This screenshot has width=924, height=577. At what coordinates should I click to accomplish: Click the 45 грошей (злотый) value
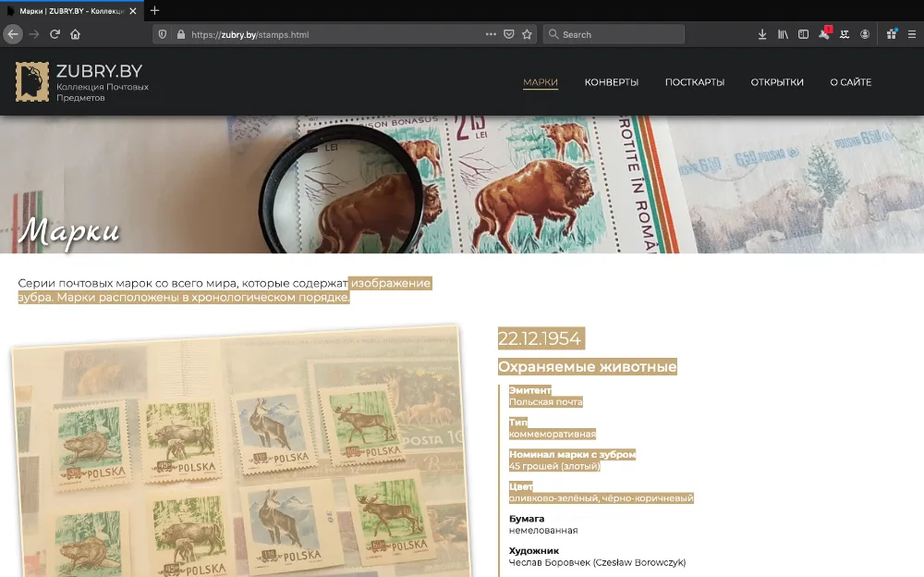coord(554,466)
